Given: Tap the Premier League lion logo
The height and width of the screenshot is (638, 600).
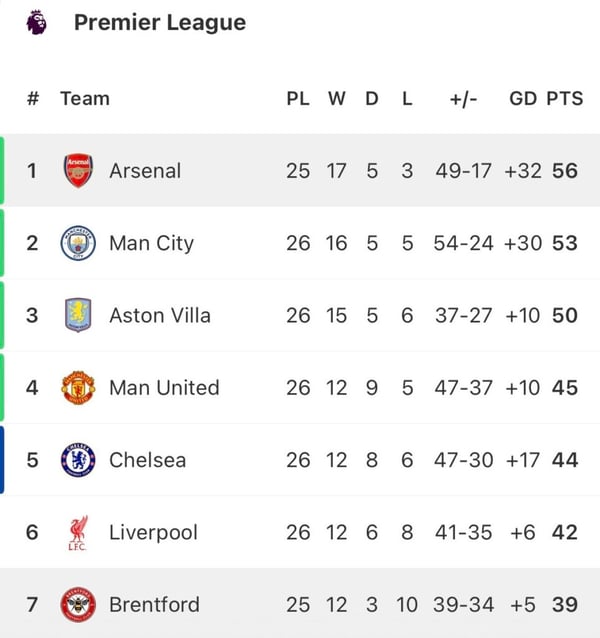Looking at the screenshot, I should (37, 23).
